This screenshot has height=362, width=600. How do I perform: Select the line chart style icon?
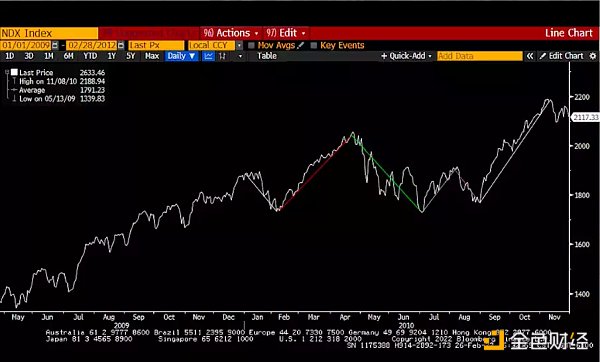tap(208, 56)
